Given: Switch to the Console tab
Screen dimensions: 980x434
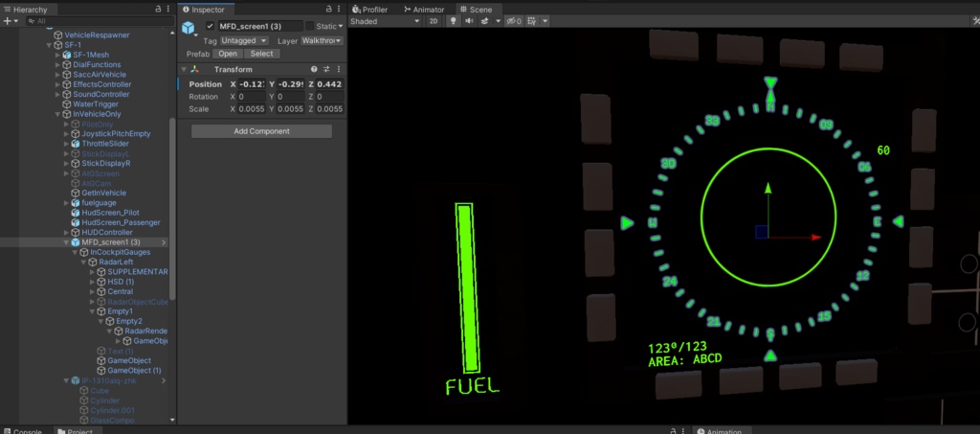Looking at the screenshot, I should click(x=23, y=431).
